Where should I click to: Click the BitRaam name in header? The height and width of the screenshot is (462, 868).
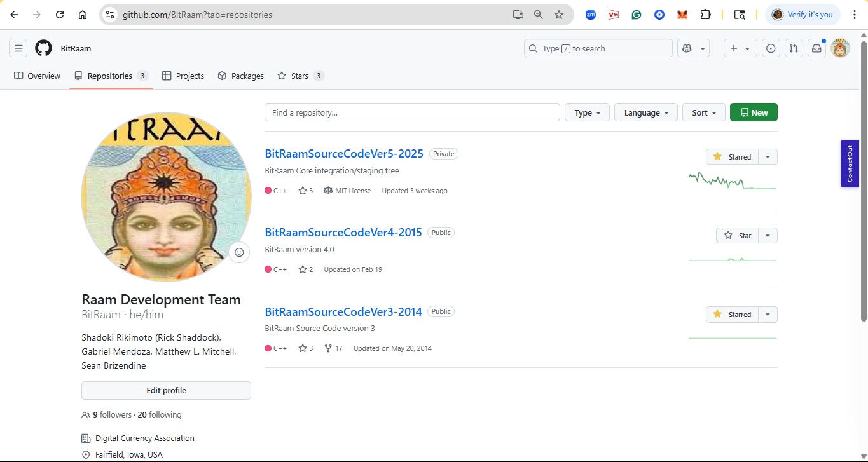click(76, 48)
